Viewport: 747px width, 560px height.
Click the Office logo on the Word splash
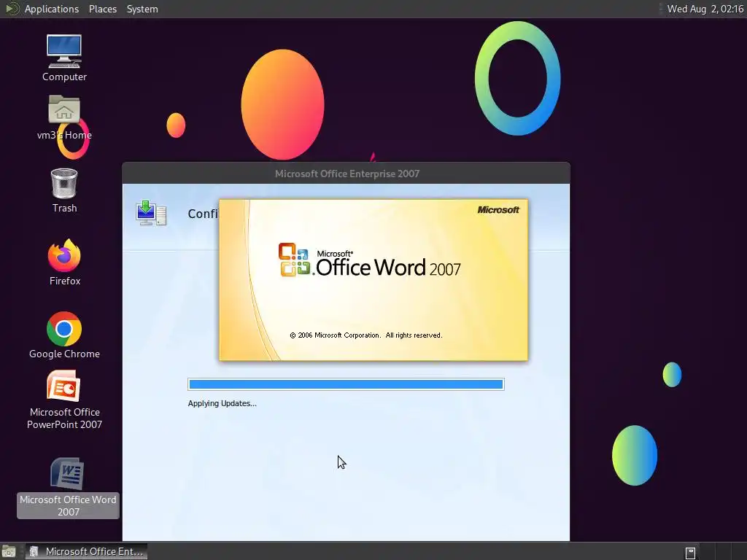tap(295, 260)
